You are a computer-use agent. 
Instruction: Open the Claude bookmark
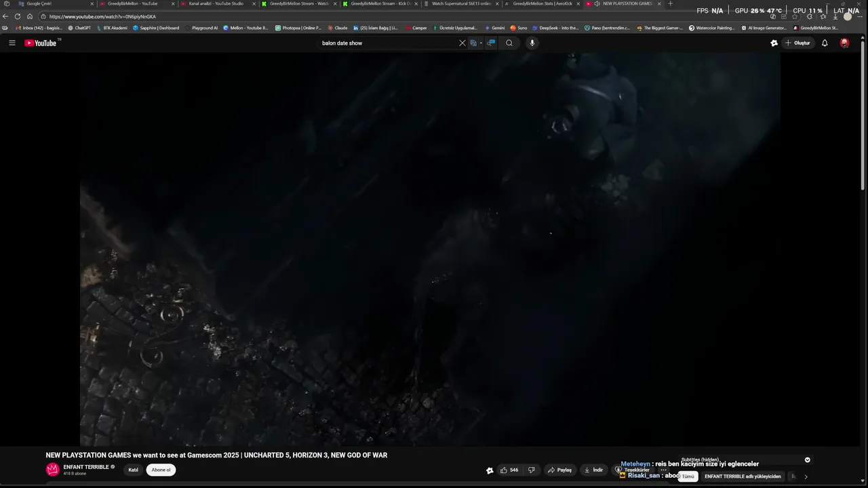click(338, 28)
